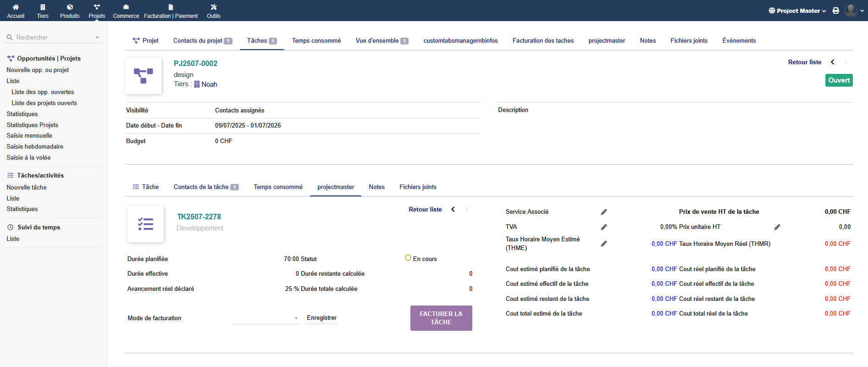Go to previous project arrow
868x367 pixels.
pyautogui.click(x=833, y=62)
